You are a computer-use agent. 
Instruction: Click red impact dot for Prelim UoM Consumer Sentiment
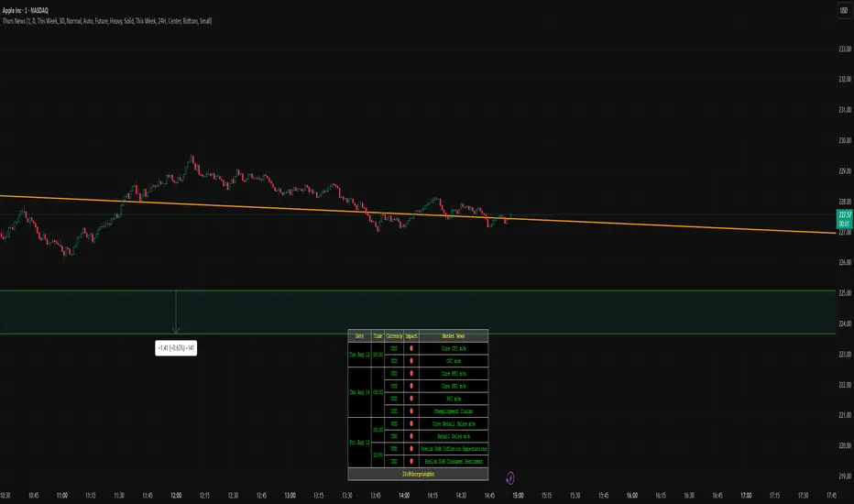tap(411, 462)
